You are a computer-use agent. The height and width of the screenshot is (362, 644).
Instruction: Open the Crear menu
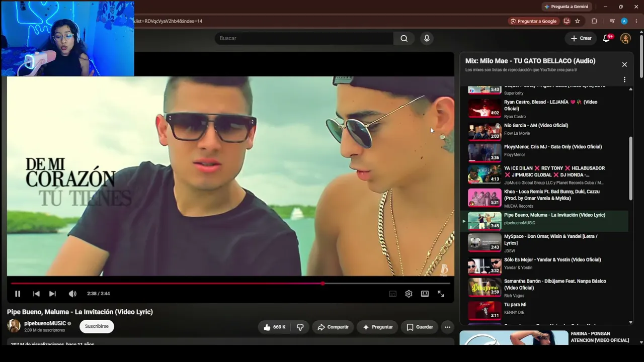point(581,38)
